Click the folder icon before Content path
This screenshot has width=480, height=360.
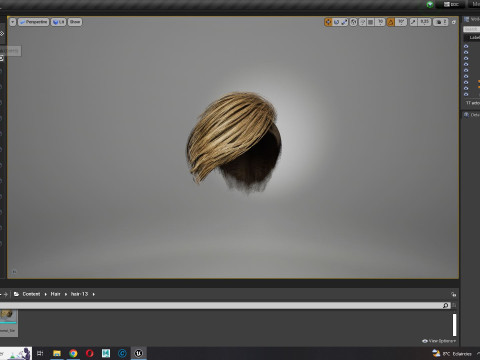[16, 294]
